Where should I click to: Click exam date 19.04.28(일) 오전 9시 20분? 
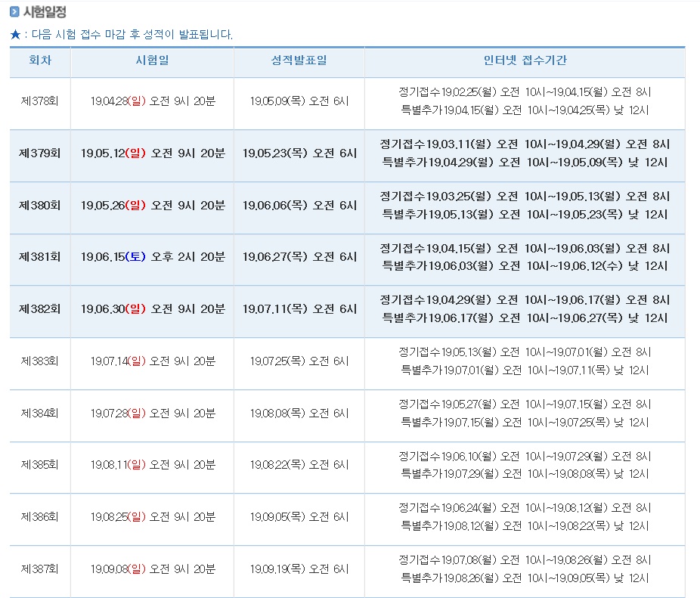153,101
